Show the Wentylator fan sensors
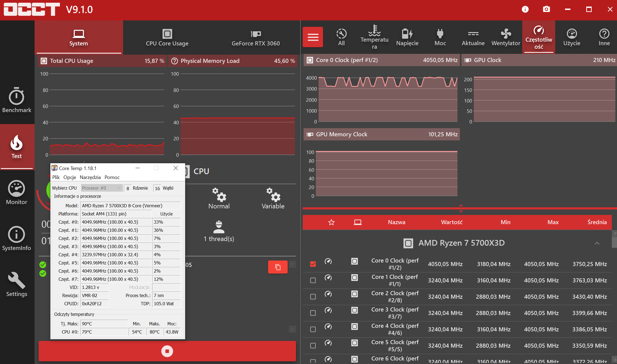Image resolution: width=617 pixels, height=364 pixels. 506,37
